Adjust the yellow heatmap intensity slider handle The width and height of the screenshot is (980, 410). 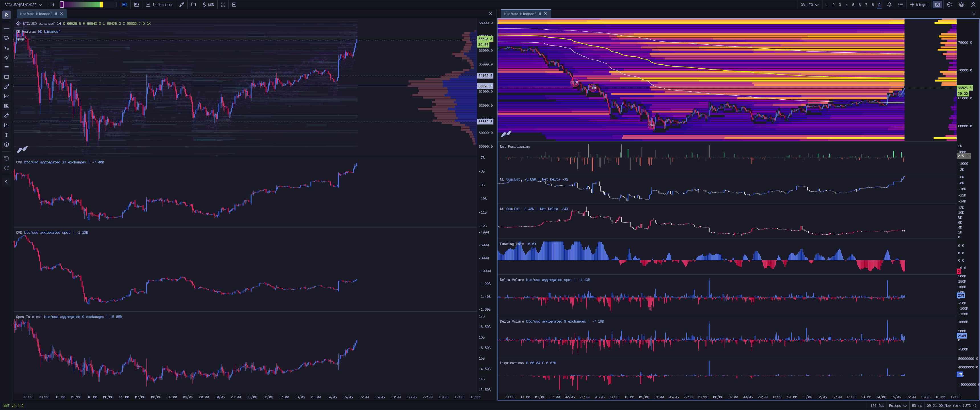tap(102, 5)
